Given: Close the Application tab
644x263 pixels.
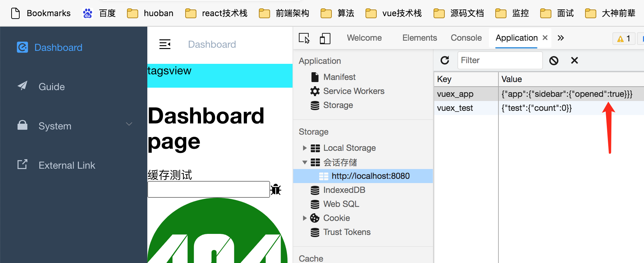Looking at the screenshot, I should 545,38.
